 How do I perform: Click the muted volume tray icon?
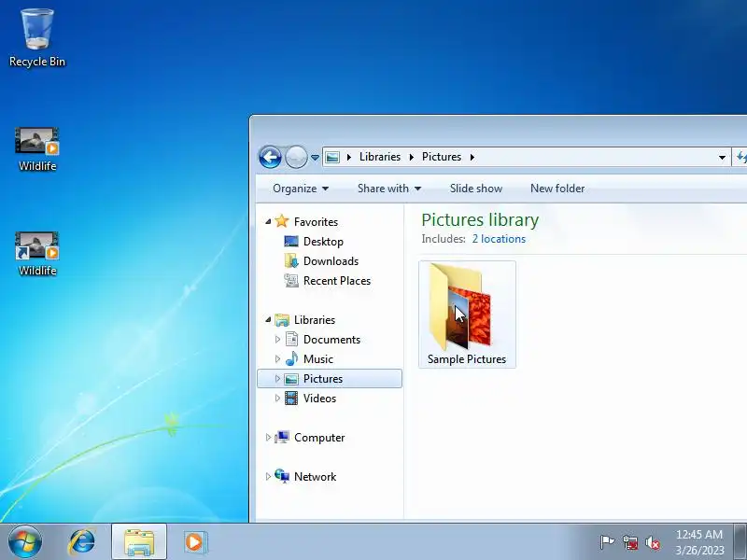coord(653,543)
